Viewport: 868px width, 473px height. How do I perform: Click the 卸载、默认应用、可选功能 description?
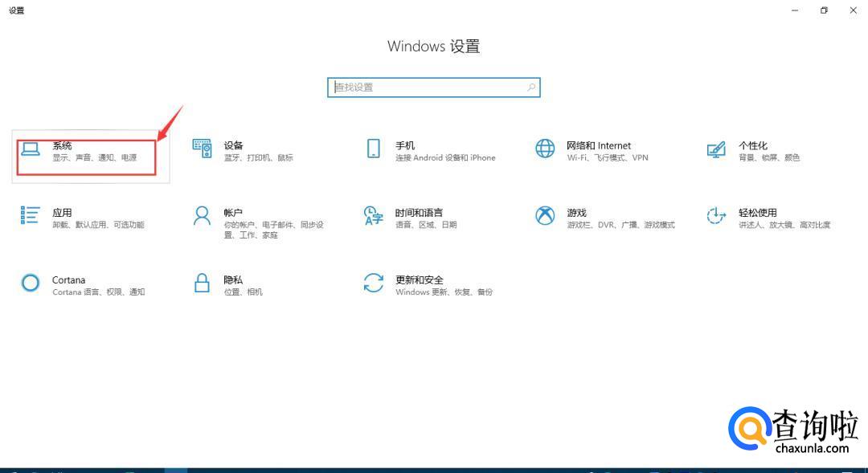[x=99, y=225]
